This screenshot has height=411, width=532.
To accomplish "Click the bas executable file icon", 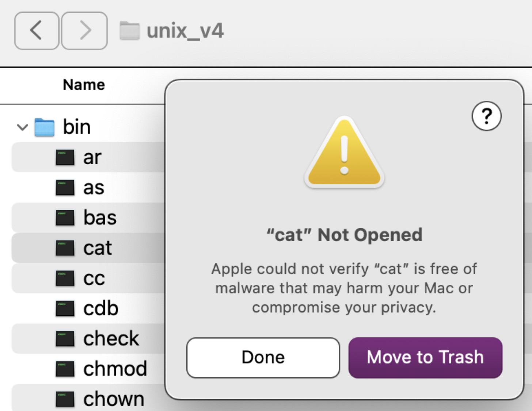I will point(65,218).
